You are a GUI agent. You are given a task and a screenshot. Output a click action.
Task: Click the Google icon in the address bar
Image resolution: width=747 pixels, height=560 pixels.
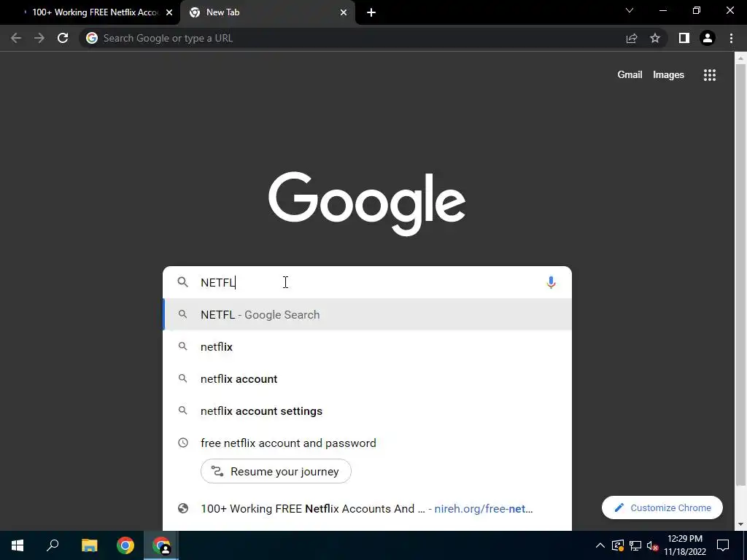coord(92,38)
